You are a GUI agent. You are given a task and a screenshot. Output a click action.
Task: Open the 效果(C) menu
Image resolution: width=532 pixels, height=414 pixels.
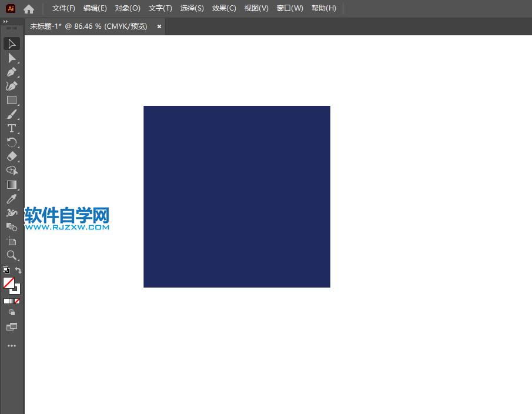(224, 8)
